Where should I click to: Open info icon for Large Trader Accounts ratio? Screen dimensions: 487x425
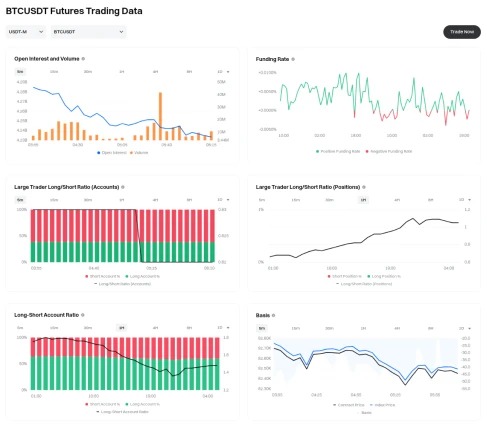(x=123, y=187)
